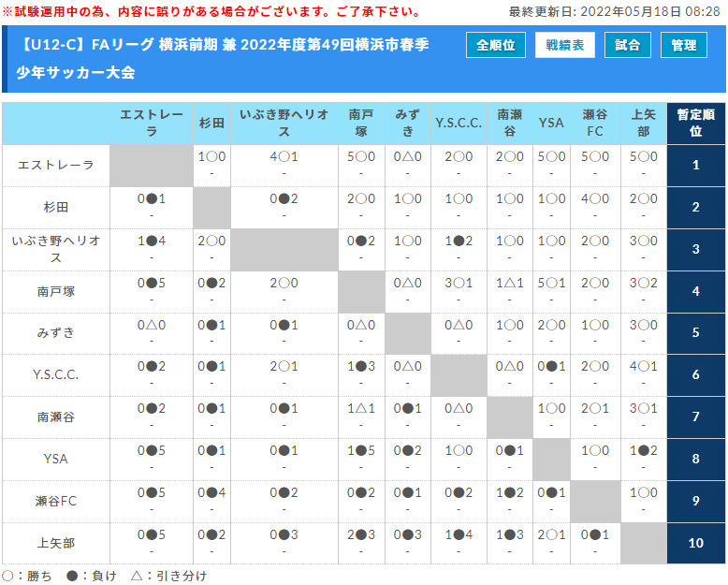
Task: Select column header 南瀬谷
Action: click(x=510, y=124)
